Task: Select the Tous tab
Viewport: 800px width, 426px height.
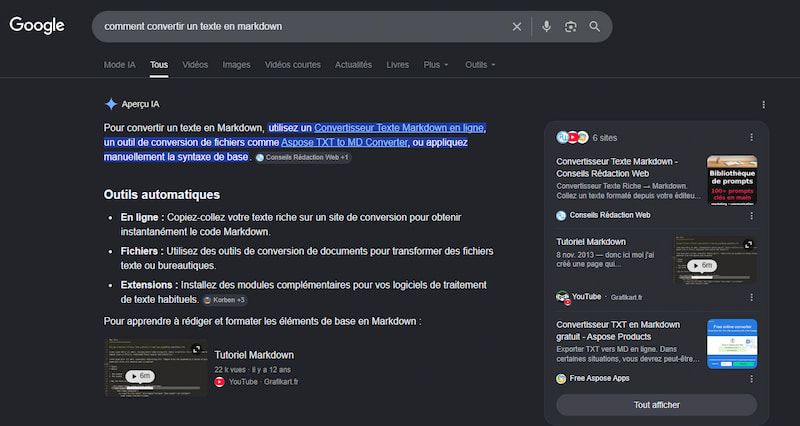Action: click(159, 65)
